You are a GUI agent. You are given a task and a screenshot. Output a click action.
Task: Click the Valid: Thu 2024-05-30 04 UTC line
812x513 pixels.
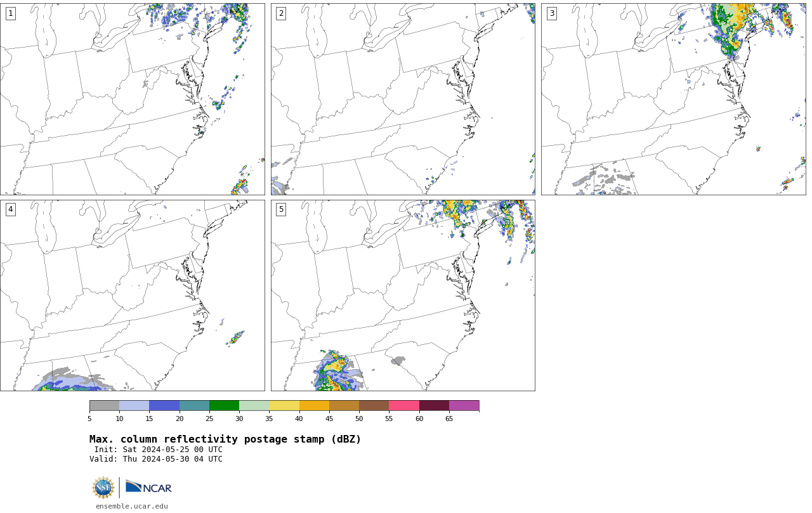tap(156, 459)
